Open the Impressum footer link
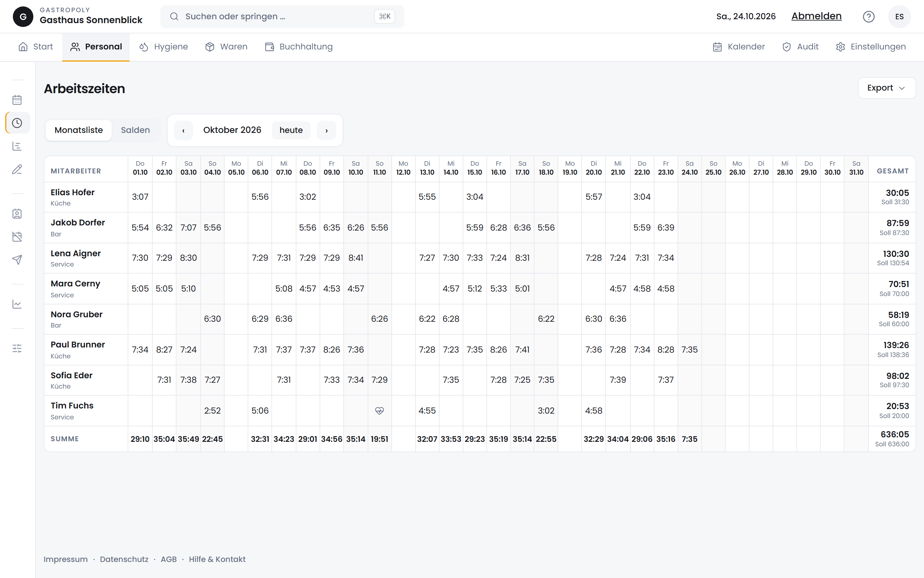924x578 pixels. [66, 559]
